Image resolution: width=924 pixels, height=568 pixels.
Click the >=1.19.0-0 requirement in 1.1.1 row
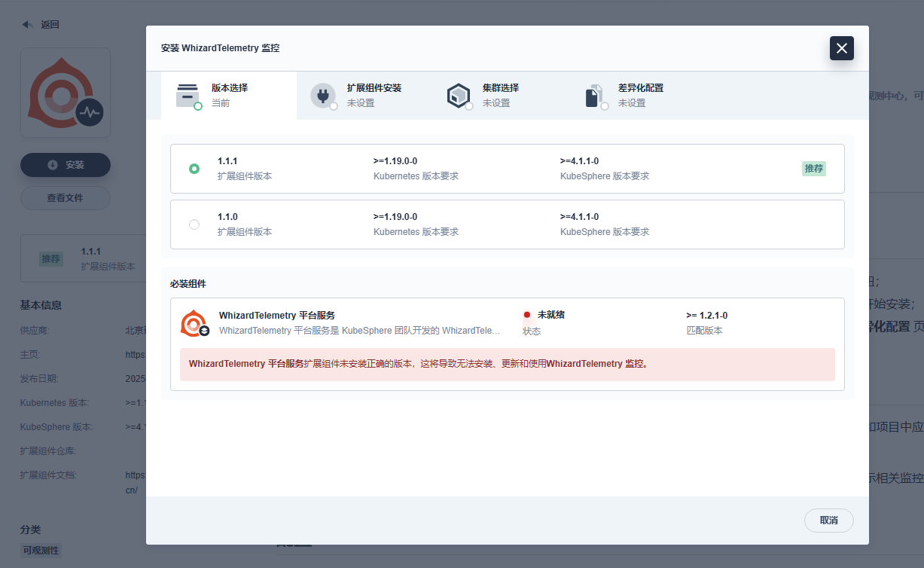coord(395,161)
